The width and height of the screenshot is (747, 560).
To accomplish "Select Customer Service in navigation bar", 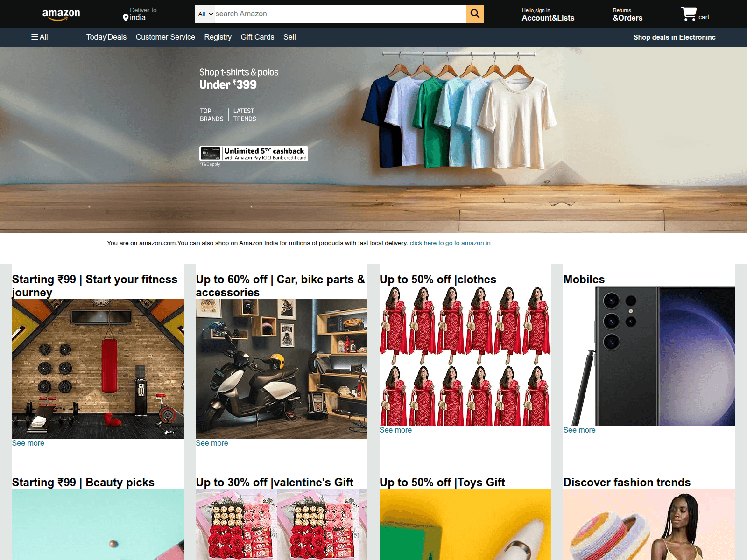I will pyautogui.click(x=165, y=37).
